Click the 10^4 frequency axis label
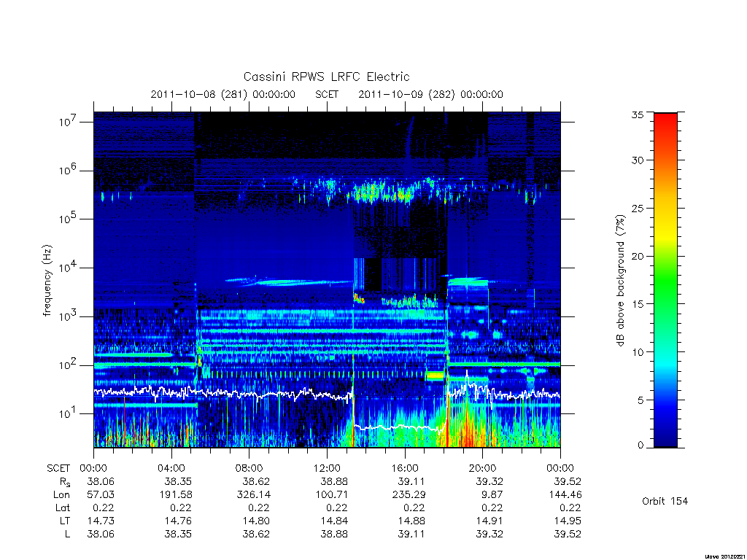This screenshot has width=747, height=560. tap(68, 268)
